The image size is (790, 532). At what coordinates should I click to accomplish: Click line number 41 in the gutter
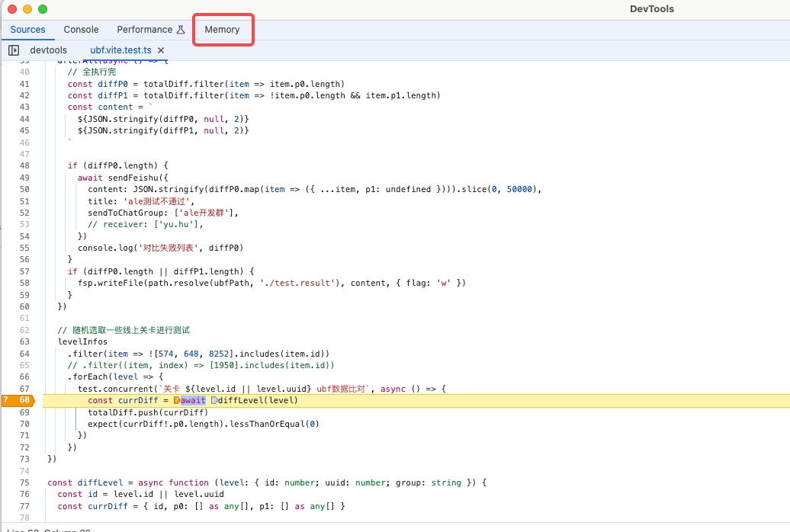click(24, 84)
